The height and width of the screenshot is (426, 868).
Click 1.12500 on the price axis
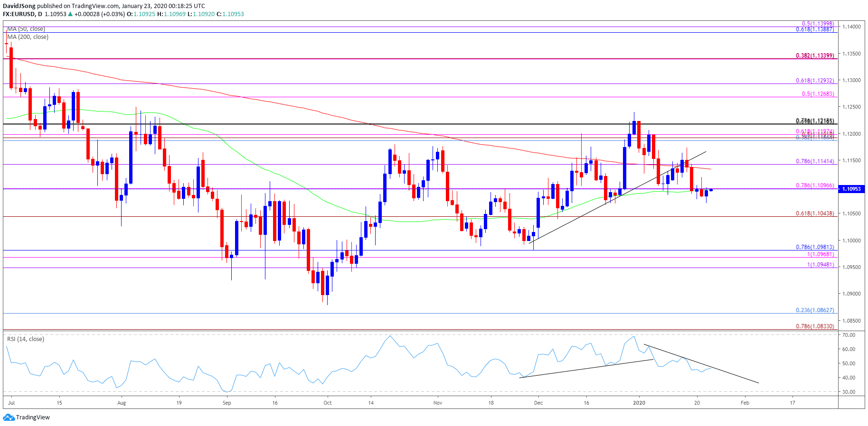coord(851,107)
